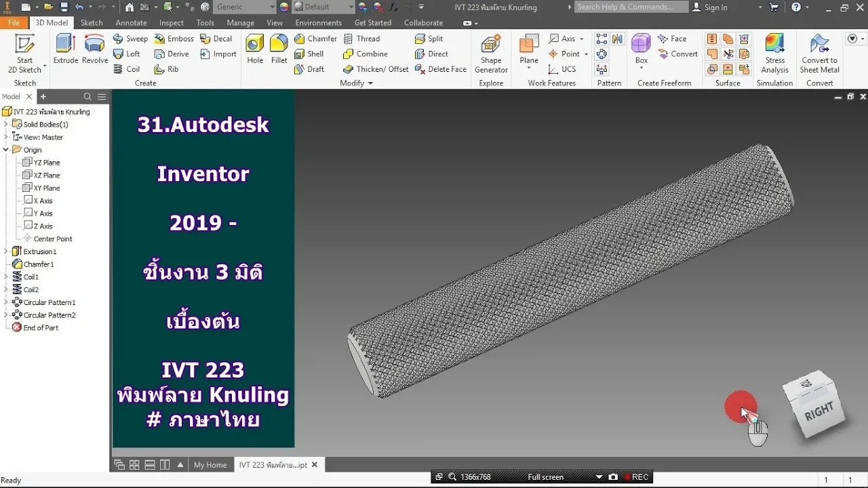Activate the Thread tool
868x488 pixels.
click(x=361, y=39)
